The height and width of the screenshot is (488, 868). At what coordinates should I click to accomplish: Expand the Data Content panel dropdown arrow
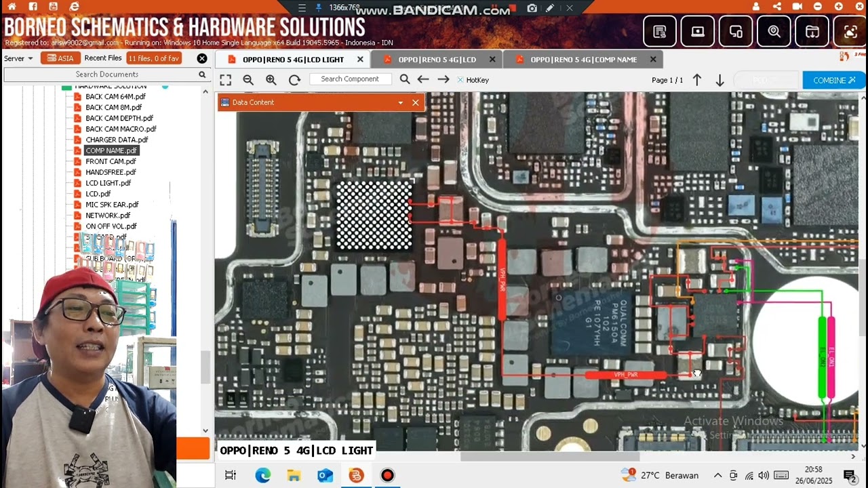pyautogui.click(x=401, y=102)
